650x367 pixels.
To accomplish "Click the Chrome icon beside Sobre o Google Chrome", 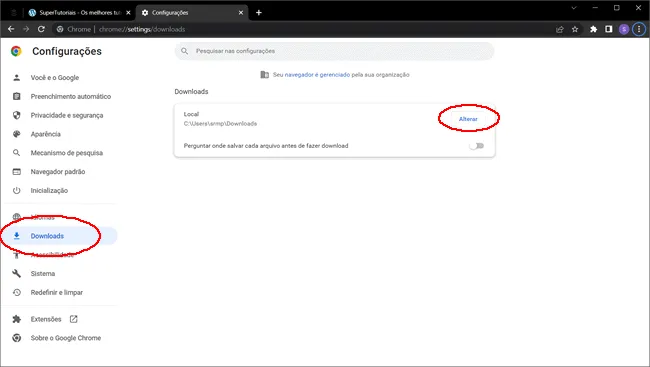I will (x=17, y=338).
